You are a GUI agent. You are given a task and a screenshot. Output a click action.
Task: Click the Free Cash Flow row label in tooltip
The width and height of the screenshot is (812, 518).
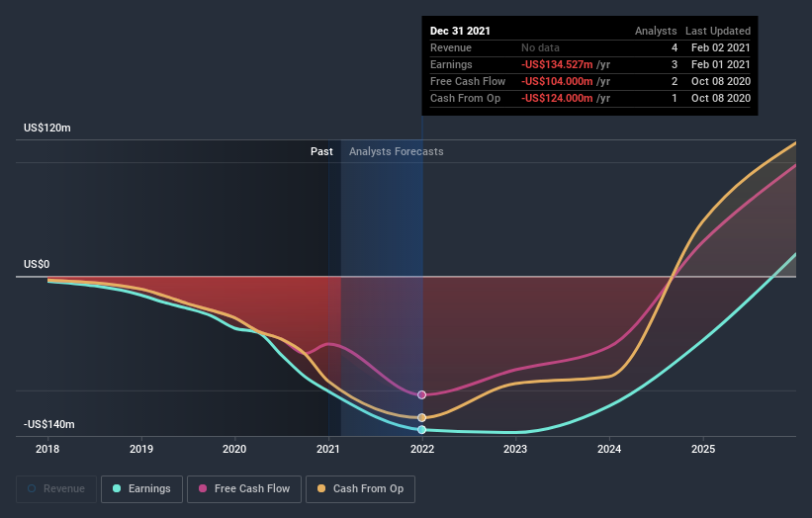pyautogui.click(x=468, y=81)
